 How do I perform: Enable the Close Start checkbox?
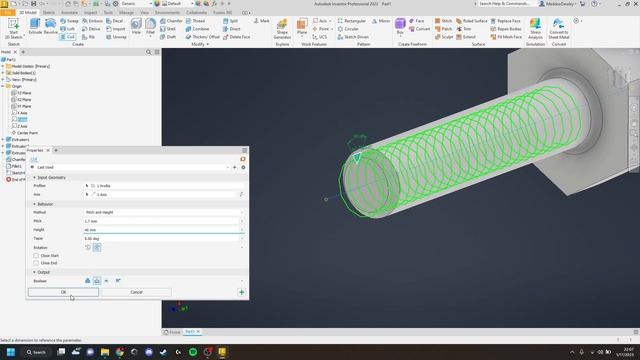click(36, 256)
